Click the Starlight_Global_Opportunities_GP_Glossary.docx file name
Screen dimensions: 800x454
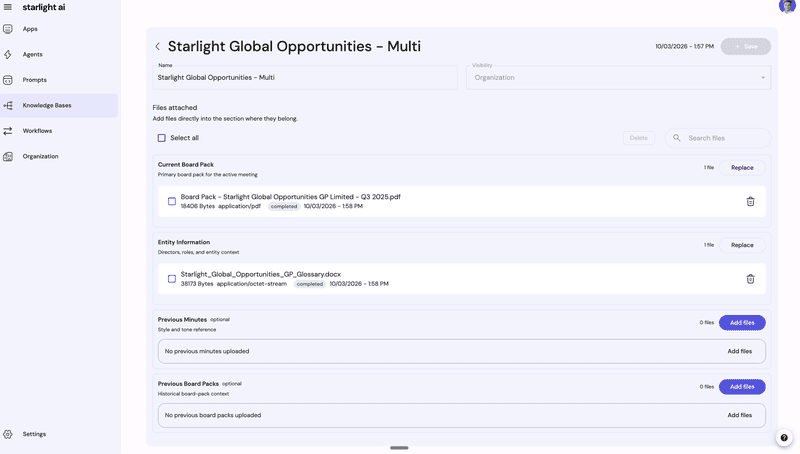point(261,274)
